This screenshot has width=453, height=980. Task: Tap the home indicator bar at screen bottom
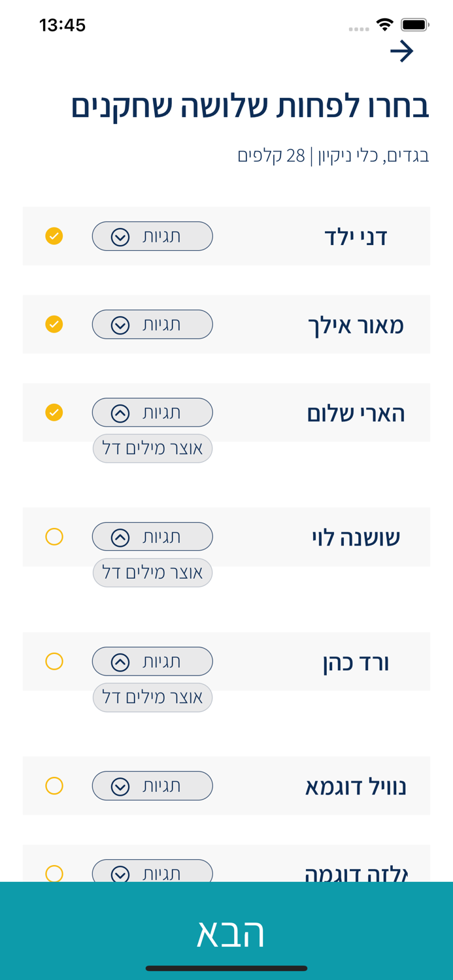[226, 962]
